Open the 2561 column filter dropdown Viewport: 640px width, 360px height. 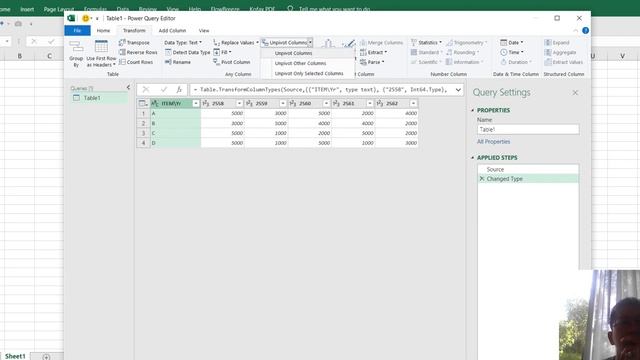point(370,103)
